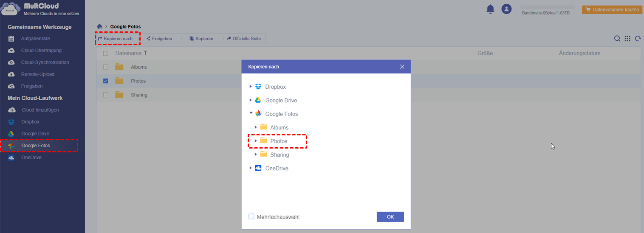644x233 pixels.
Task: Open the user account avatar icon
Action: point(506,9)
